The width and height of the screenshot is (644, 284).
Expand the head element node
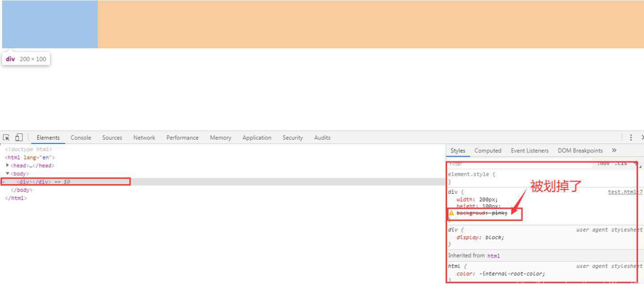click(x=8, y=165)
